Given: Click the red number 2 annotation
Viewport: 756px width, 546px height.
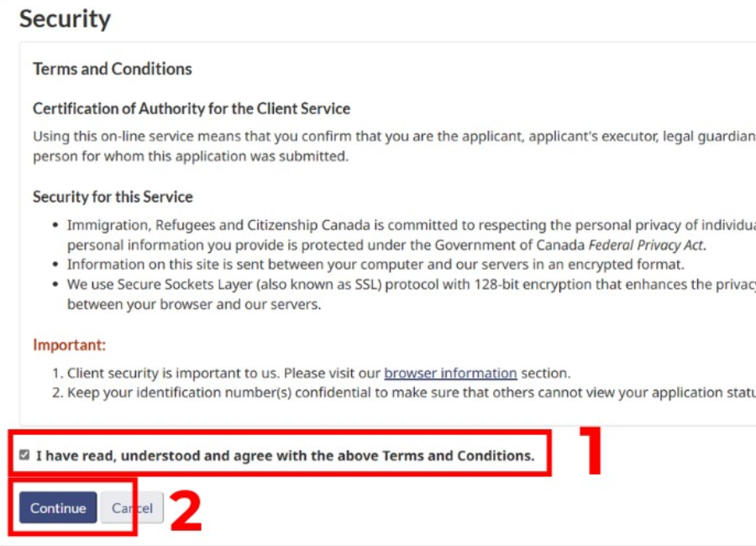Looking at the screenshot, I should click(x=186, y=511).
